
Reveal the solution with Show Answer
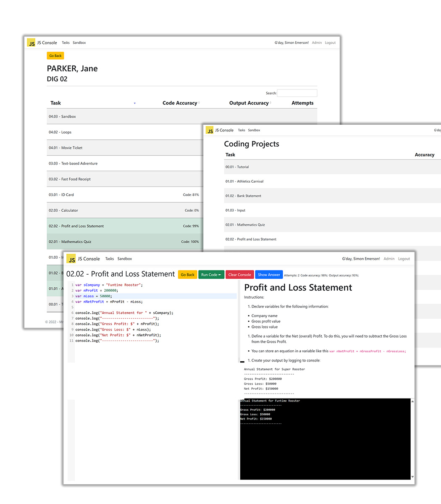pos(269,275)
